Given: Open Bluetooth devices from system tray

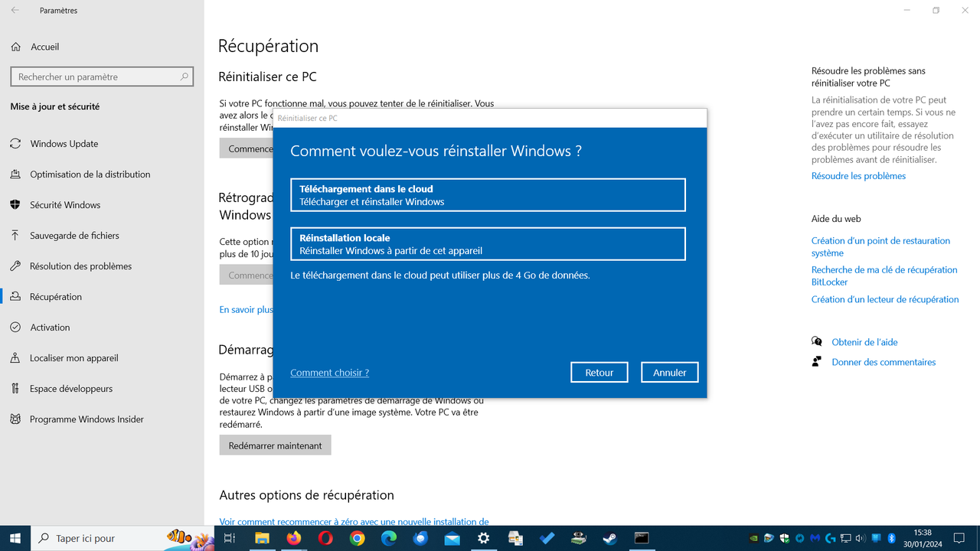Looking at the screenshot, I should pos(891,538).
